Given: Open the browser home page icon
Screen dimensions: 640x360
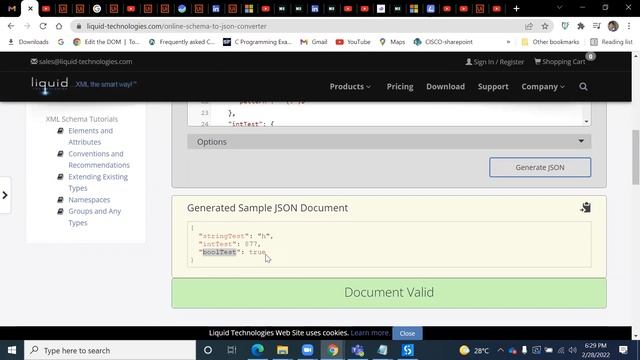Looking at the screenshot, I should 59,26.
